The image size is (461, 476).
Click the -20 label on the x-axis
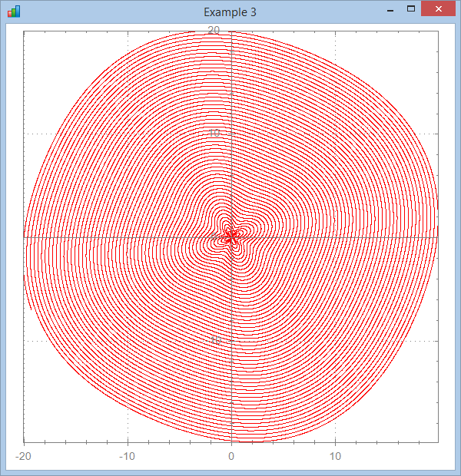click(x=23, y=456)
